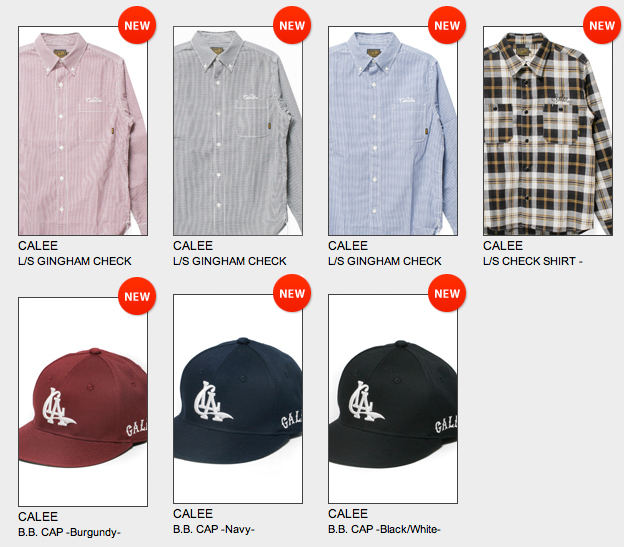Open the B.B. CAP -Black/White- link
Screen dimensions: 624x547
384,529
